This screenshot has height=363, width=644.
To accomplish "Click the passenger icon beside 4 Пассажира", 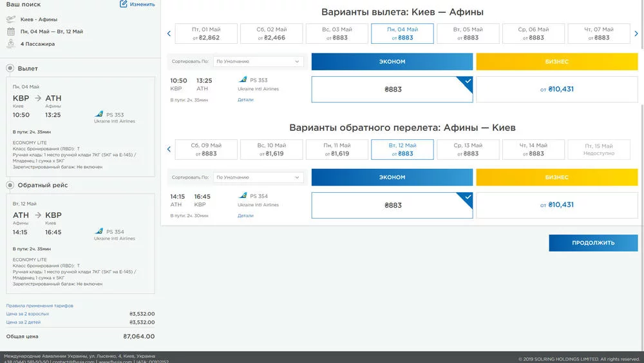I will (x=11, y=43).
